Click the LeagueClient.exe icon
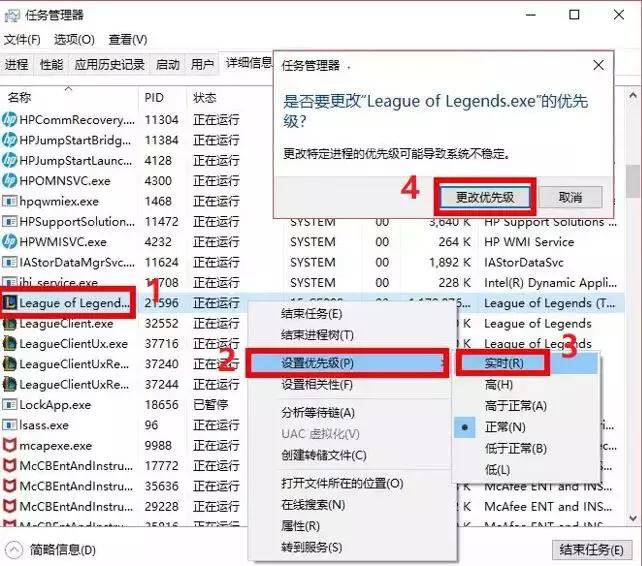This screenshot has height=566, width=642. (9, 323)
